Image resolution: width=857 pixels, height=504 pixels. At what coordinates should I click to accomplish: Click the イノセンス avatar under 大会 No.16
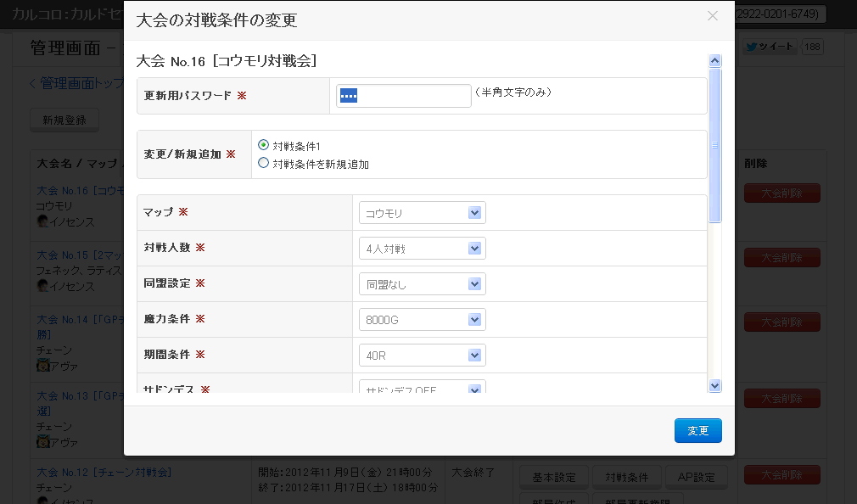point(42,221)
